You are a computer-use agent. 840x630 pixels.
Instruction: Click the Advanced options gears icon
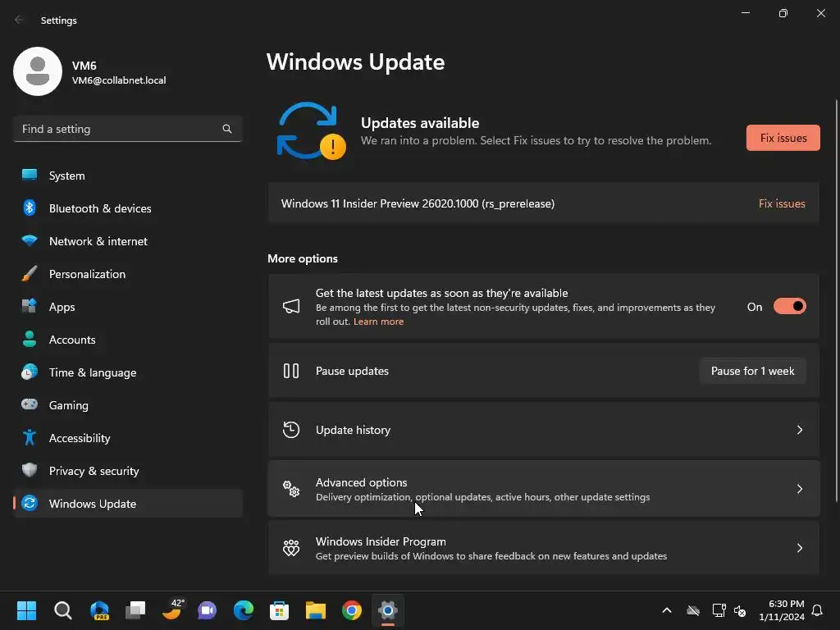point(291,489)
